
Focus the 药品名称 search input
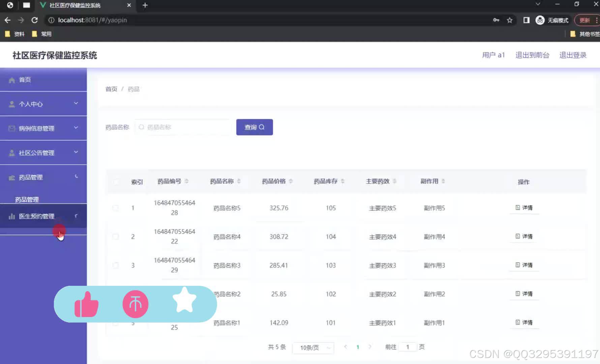point(183,127)
